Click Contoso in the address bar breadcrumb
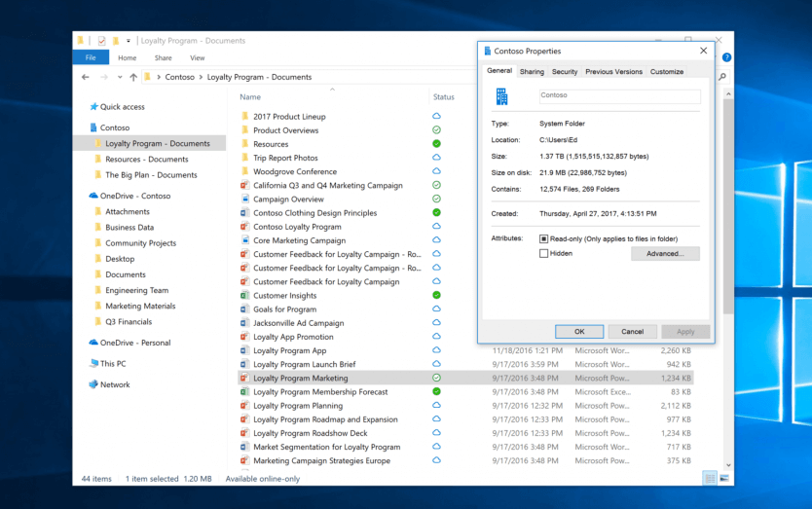Image resolution: width=812 pixels, height=509 pixels. (x=180, y=77)
